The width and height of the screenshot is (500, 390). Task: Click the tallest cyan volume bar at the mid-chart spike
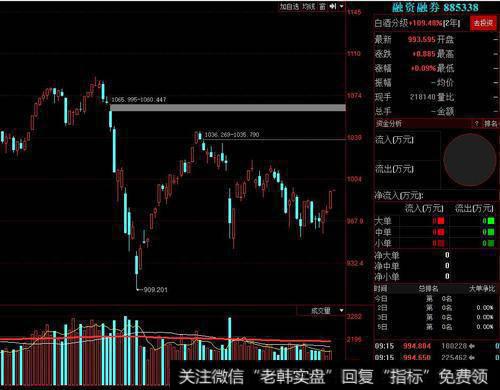pos(230,338)
